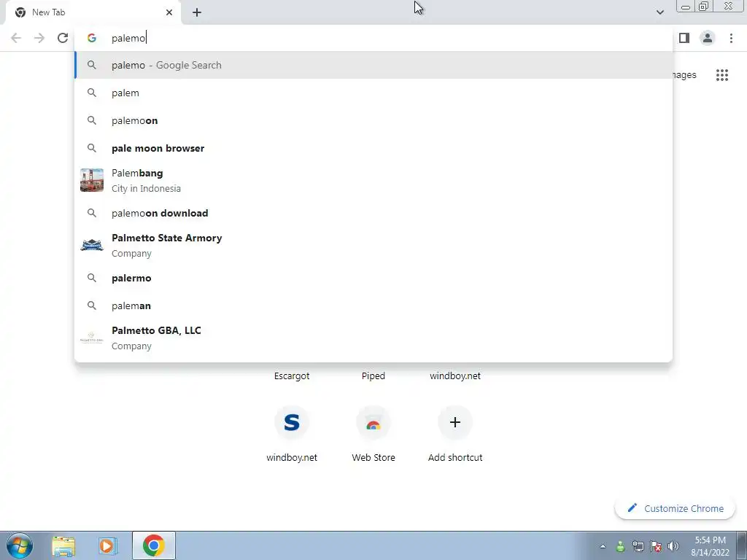Choose Palmetto State Armory suggestion
This screenshot has width=747, height=560.
(x=373, y=245)
